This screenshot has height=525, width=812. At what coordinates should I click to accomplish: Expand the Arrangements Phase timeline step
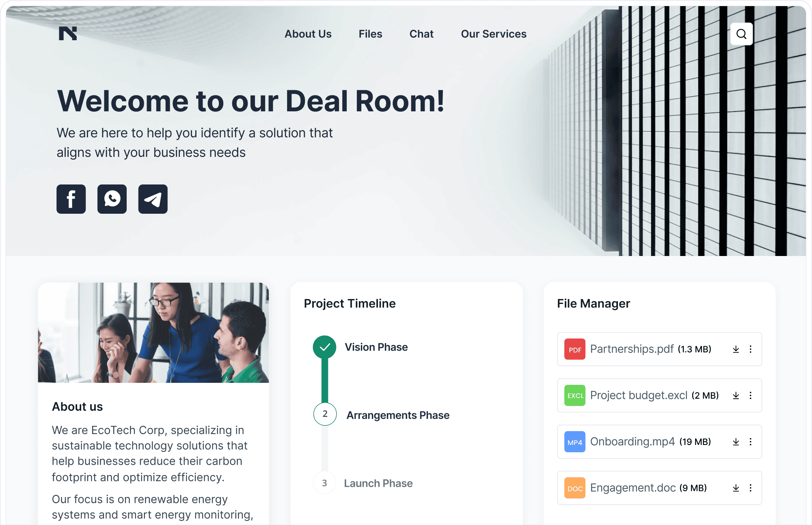(397, 415)
